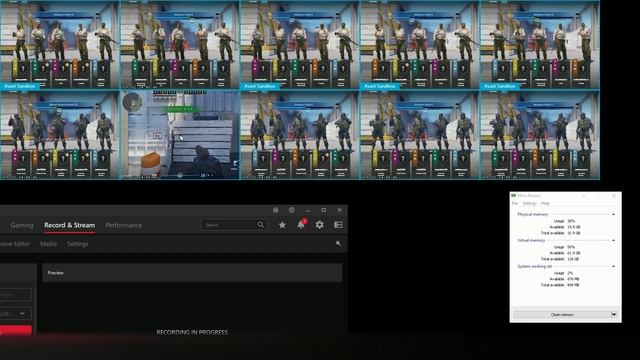
Task: Select the third game window in bottom row
Action: point(300,135)
